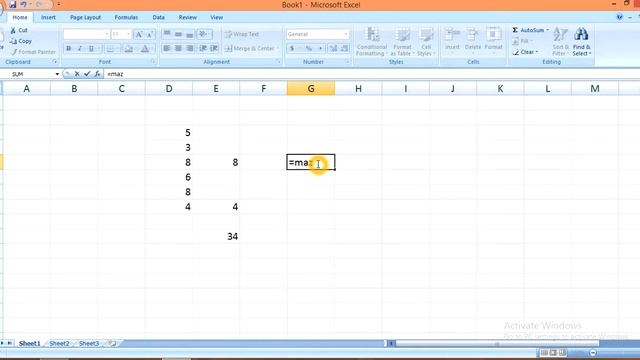Copy the selection to clipboard
Screen dimensions: 640x360
[x=21, y=41]
